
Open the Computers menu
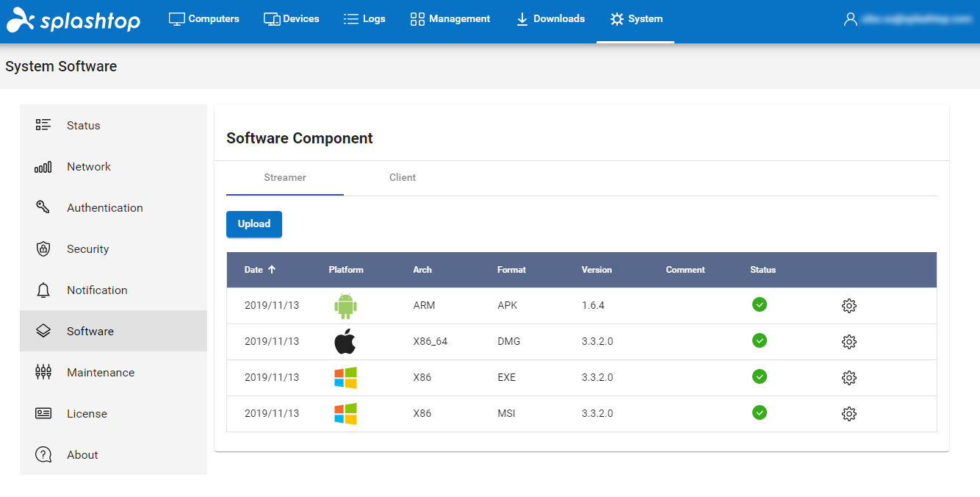pos(204,19)
